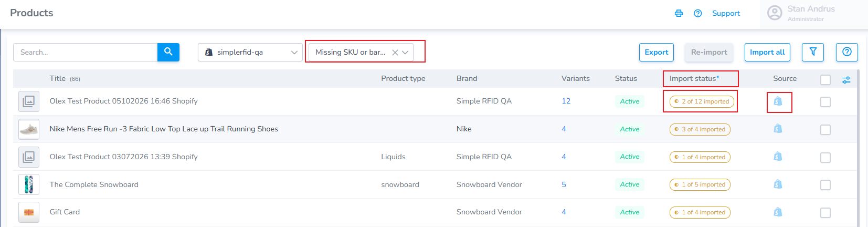The width and height of the screenshot is (868, 227).
Task: Click thumbnail of Olex Test Product 05102026
Action: (29, 101)
